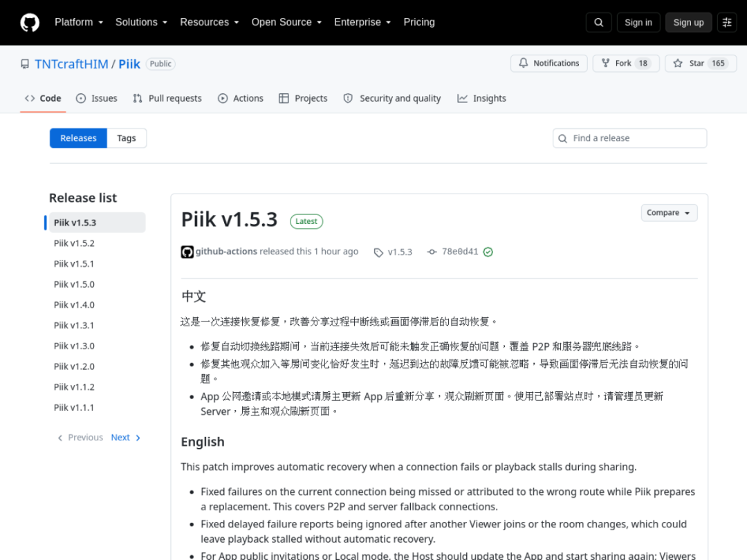The width and height of the screenshot is (747, 560).
Task: Click the Sign in button
Action: click(638, 22)
